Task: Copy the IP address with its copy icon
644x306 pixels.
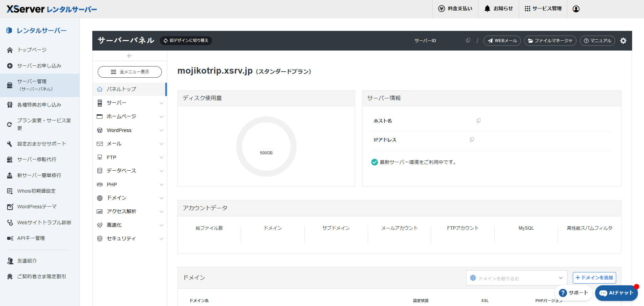Action: click(472, 139)
